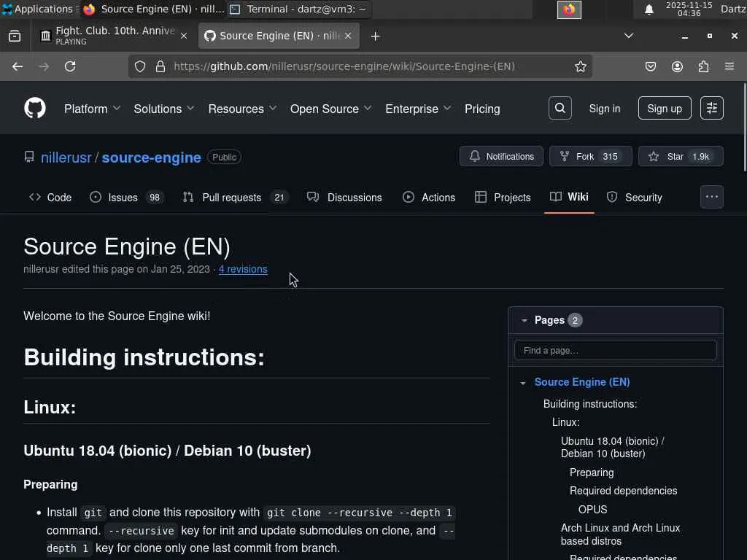Click the notification bell in system panel
Image resolution: width=747 pixels, height=560 pixels.
click(649, 9)
